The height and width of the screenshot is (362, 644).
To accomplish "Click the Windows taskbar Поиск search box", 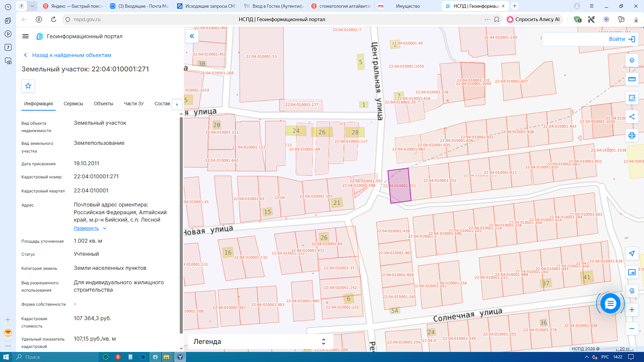I will (x=56, y=357).
